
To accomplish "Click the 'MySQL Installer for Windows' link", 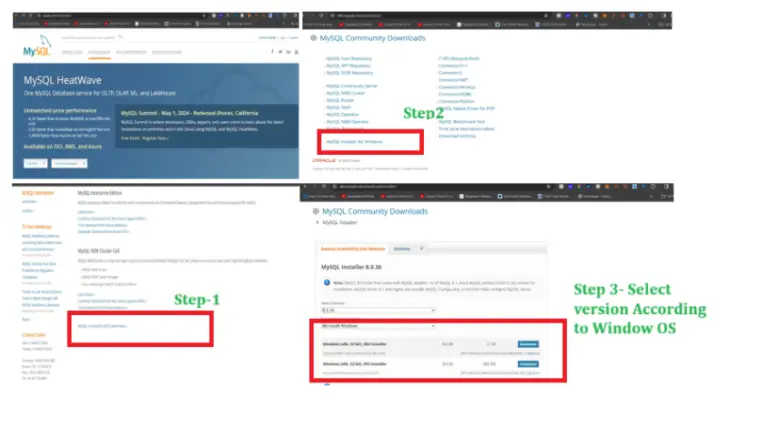I will point(354,142).
